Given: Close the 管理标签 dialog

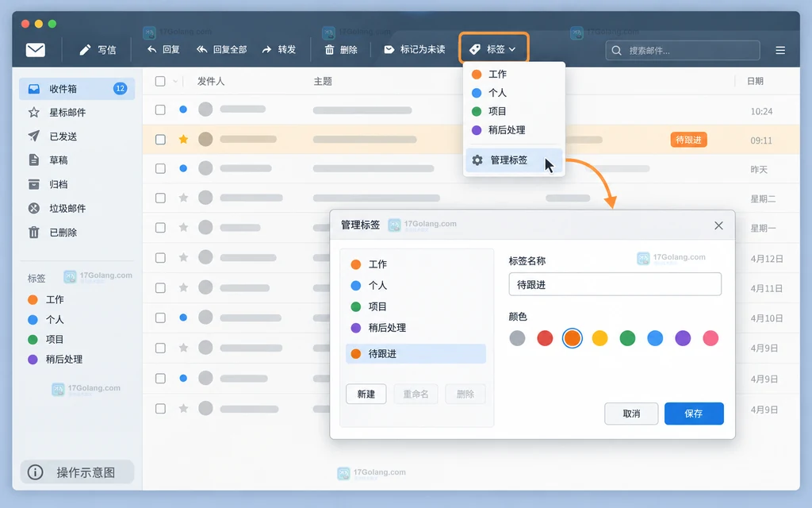Looking at the screenshot, I should [718, 225].
